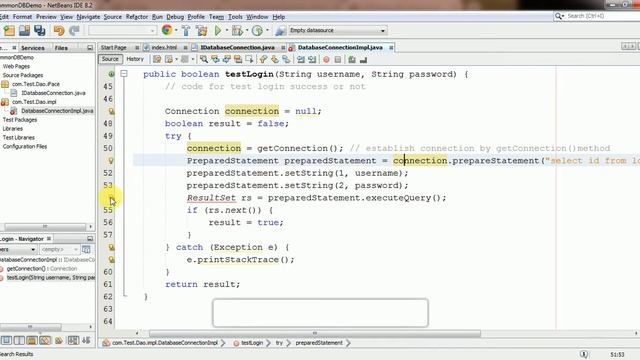Click the Start Macro Recording red circle
Image resolution: width=640 pixels, height=360 pixels.
tap(326, 60)
